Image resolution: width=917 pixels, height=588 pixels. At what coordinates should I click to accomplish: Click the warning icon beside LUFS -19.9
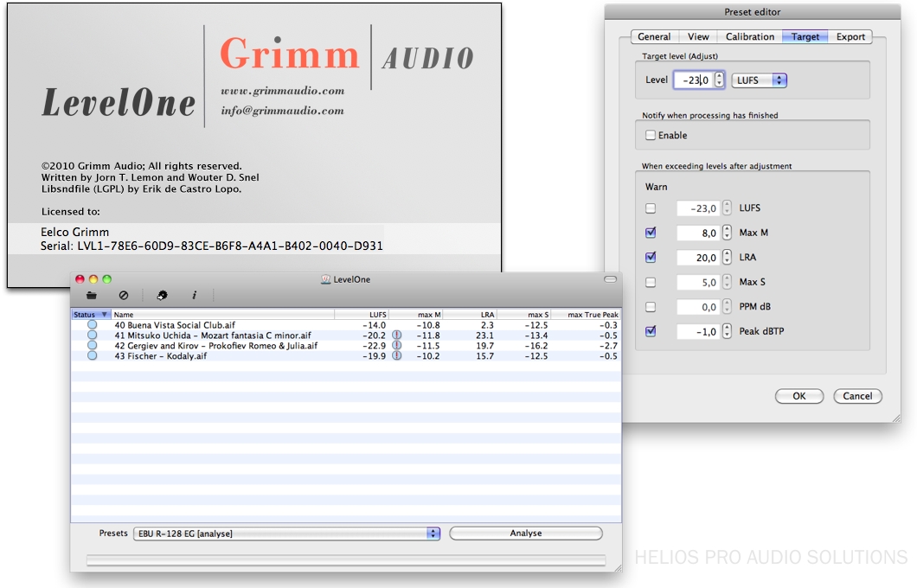pos(396,355)
